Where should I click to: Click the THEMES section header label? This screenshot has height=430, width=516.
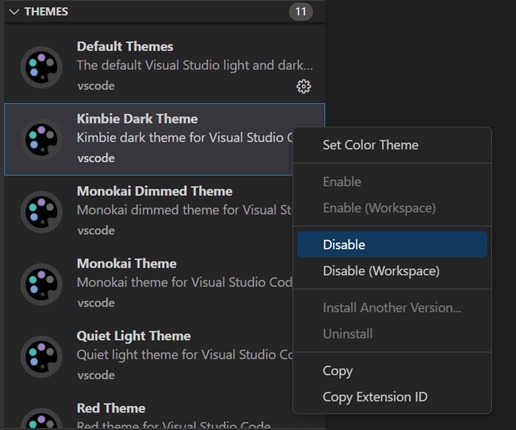click(46, 12)
